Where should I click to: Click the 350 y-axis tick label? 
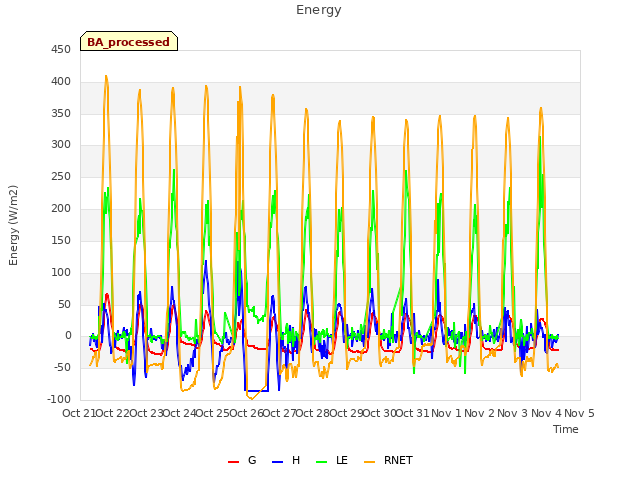click(x=61, y=113)
